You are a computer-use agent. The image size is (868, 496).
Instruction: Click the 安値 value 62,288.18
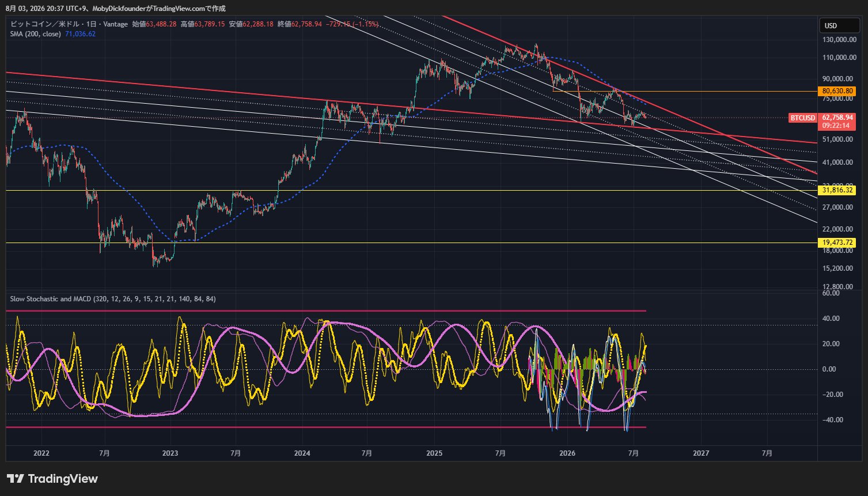[258, 24]
